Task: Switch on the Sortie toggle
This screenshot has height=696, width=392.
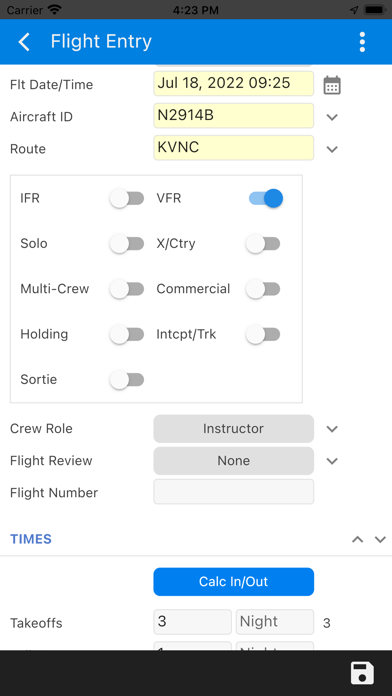Action: [x=127, y=380]
